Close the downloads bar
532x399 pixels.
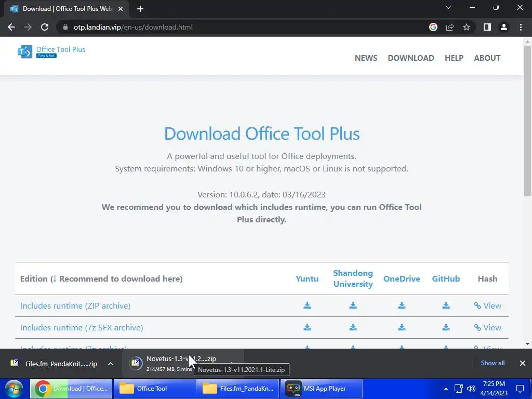[x=523, y=363]
